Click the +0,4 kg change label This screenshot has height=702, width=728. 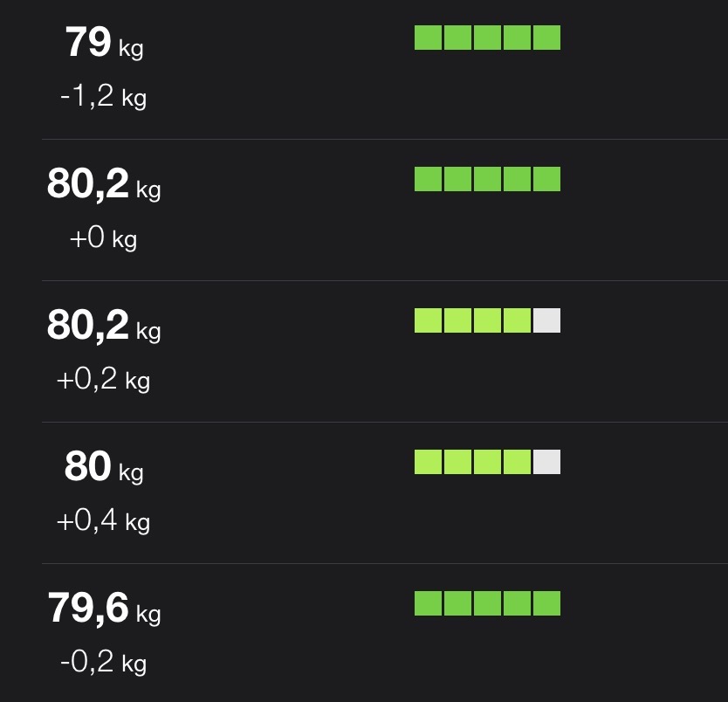pos(103,521)
